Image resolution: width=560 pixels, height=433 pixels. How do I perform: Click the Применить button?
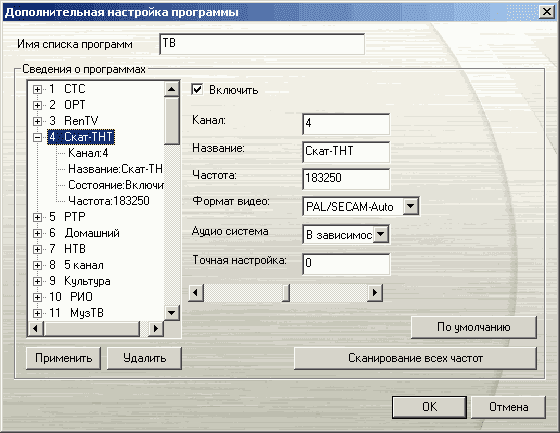(x=63, y=358)
